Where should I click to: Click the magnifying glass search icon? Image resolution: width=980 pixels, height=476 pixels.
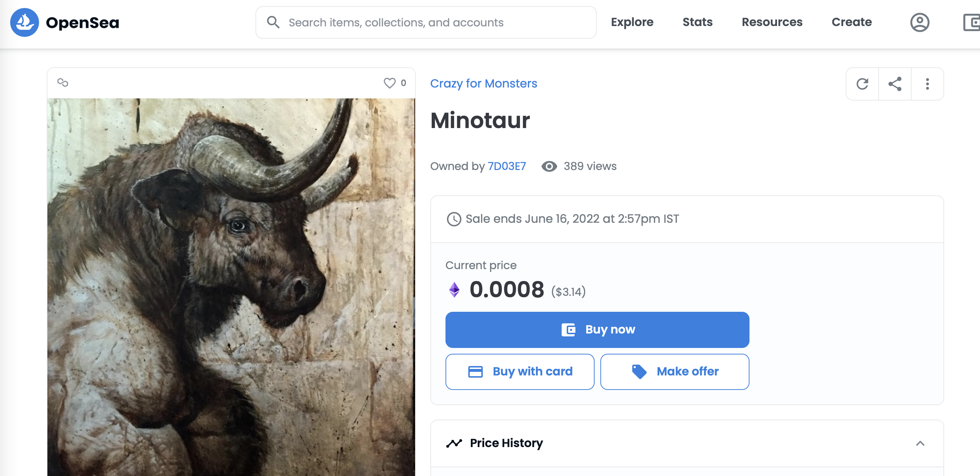tap(273, 22)
